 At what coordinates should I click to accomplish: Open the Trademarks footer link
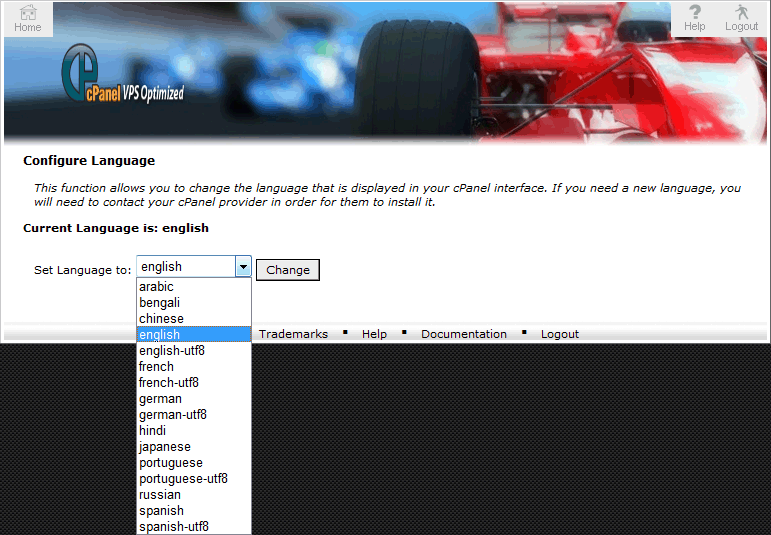293,334
